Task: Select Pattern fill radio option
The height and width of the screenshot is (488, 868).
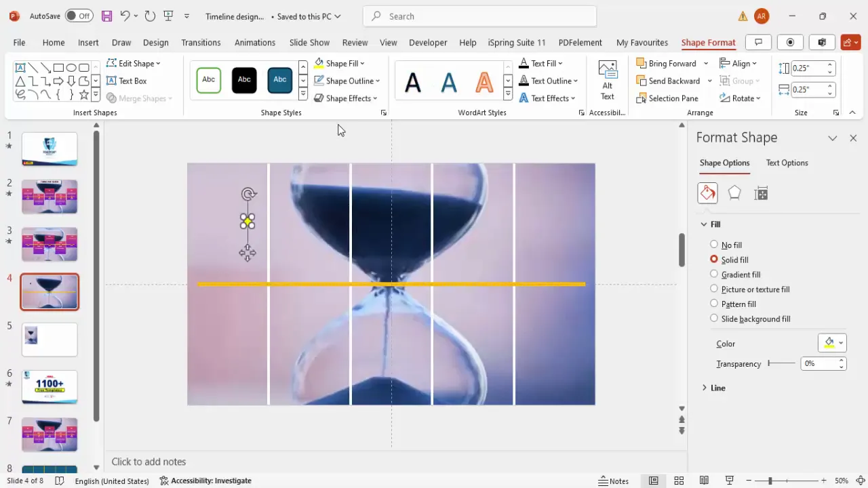Action: [714, 304]
